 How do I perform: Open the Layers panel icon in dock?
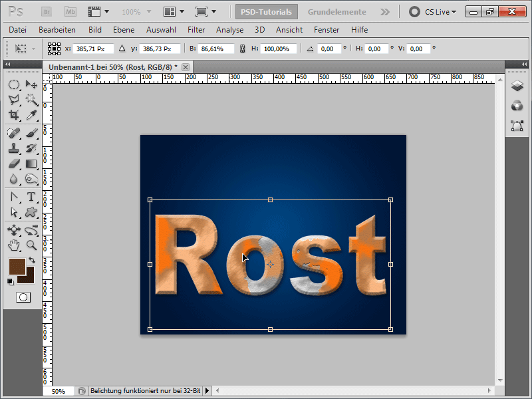click(517, 86)
